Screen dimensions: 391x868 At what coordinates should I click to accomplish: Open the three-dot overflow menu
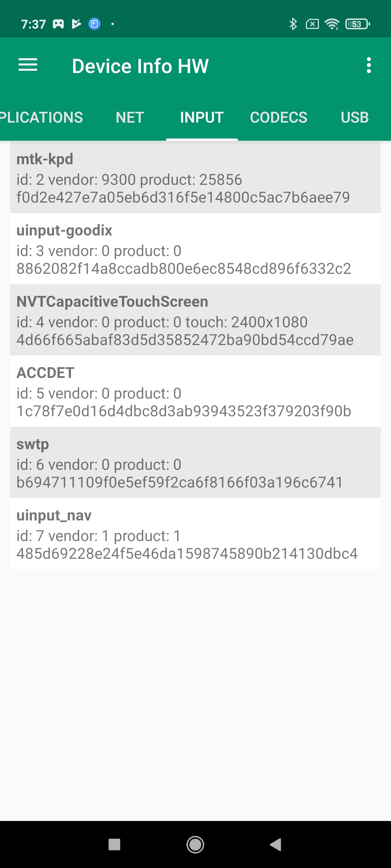pos(369,65)
